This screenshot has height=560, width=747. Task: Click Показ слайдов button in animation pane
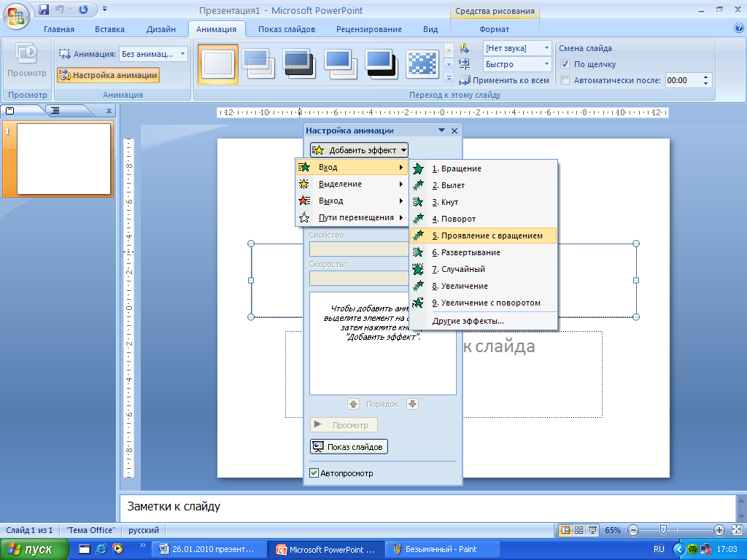(x=349, y=447)
